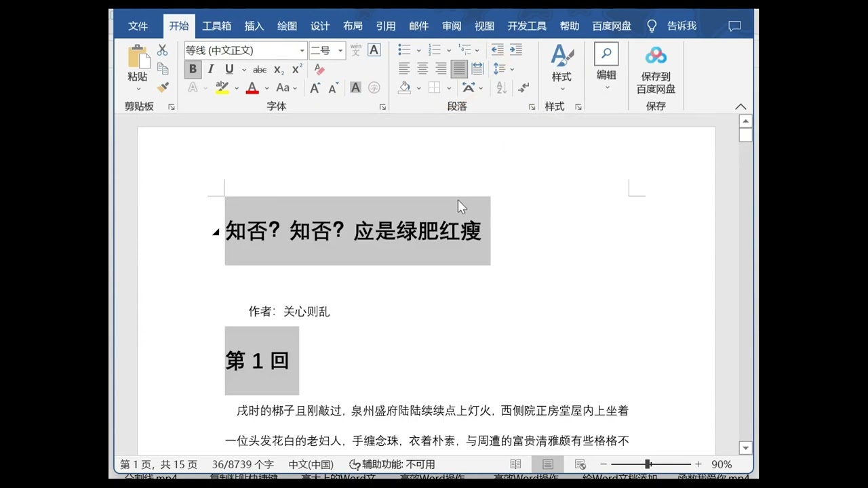Viewport: 868px width, 488px height.
Task: Open multilevel list dropdown
Action: point(477,50)
